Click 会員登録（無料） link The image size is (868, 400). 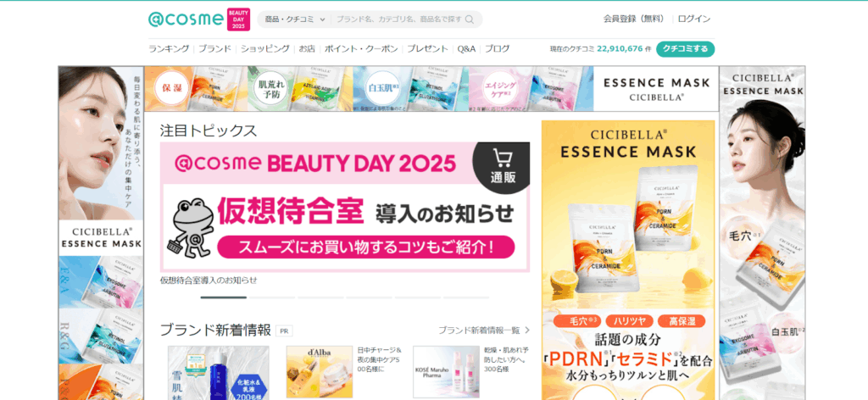coord(634,19)
